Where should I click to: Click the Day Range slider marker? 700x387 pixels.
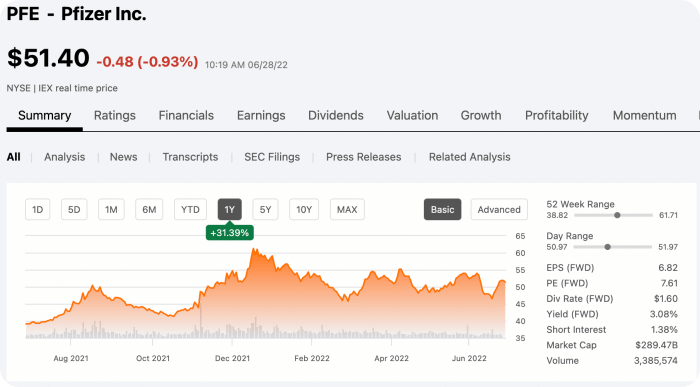pos(607,247)
